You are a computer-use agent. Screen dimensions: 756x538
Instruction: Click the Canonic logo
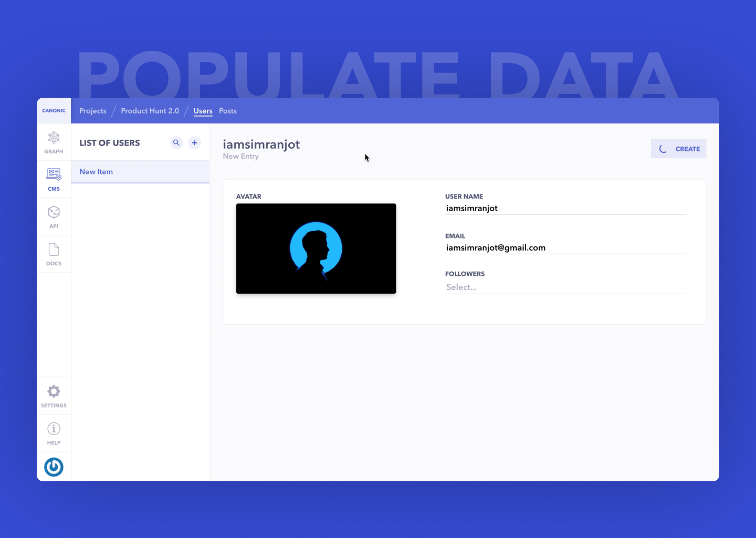tap(54, 111)
